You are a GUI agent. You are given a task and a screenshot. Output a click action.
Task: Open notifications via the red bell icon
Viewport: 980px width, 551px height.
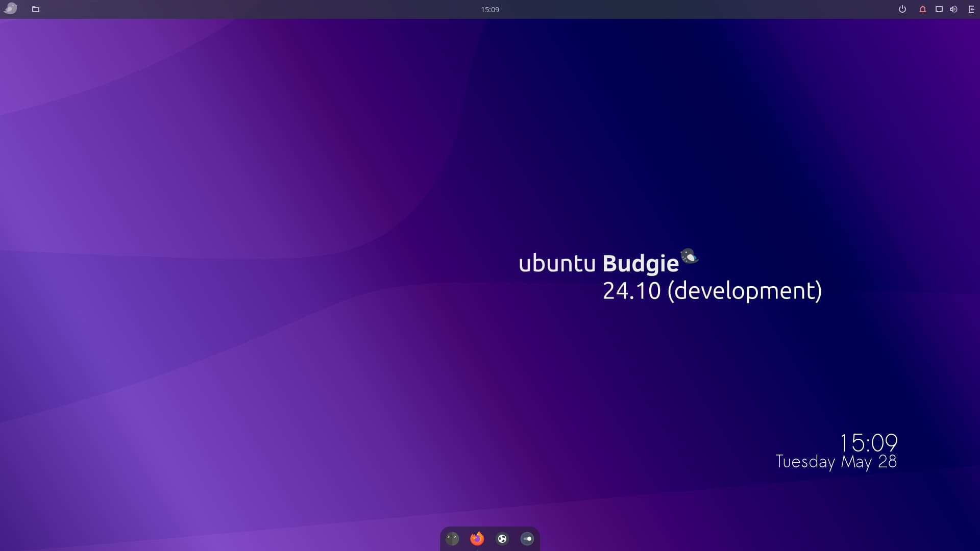[x=922, y=9]
